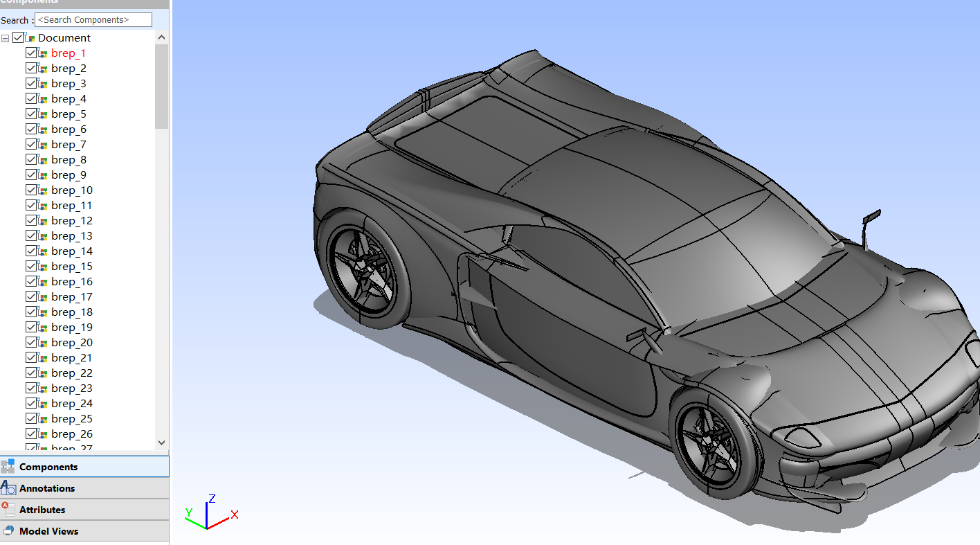This screenshot has height=545, width=980.
Task: Switch to the Components tab
Action: (x=84, y=467)
